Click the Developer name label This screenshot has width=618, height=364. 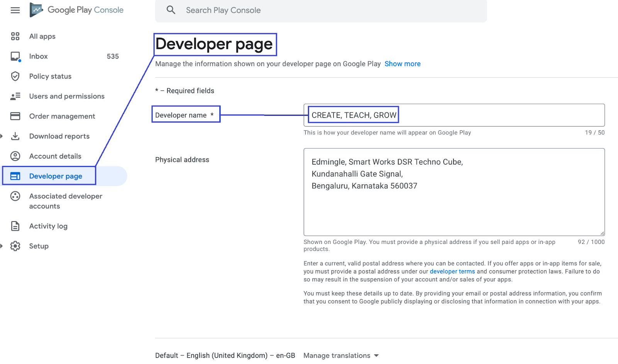(184, 115)
